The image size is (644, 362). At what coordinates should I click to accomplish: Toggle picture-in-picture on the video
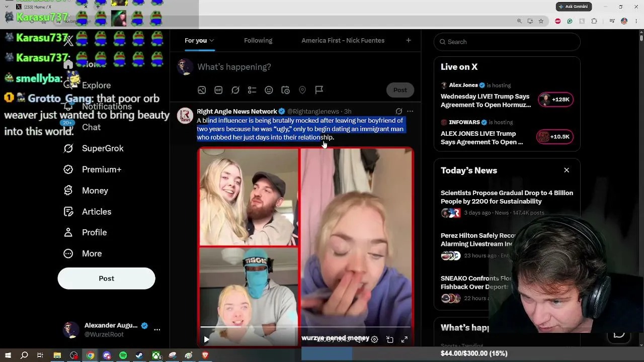389,340
